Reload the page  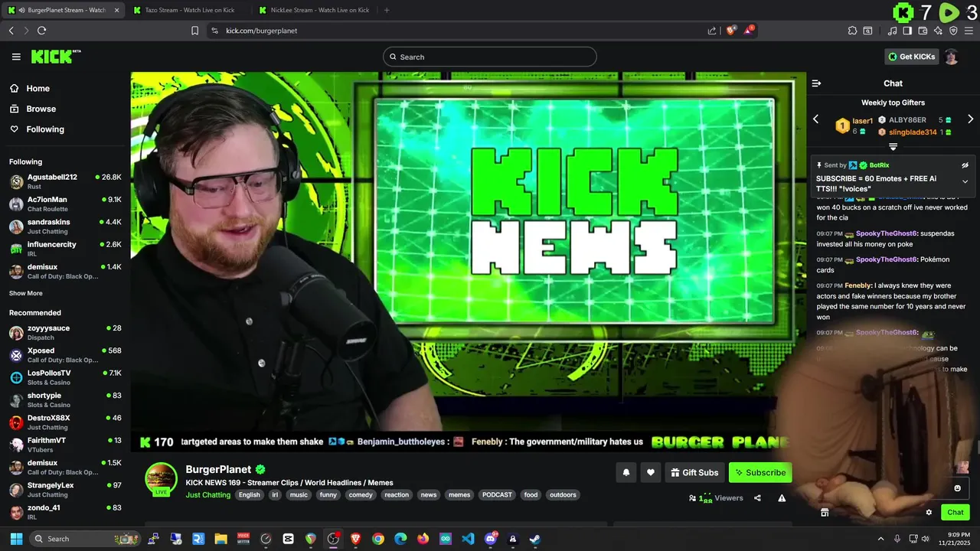[41, 31]
